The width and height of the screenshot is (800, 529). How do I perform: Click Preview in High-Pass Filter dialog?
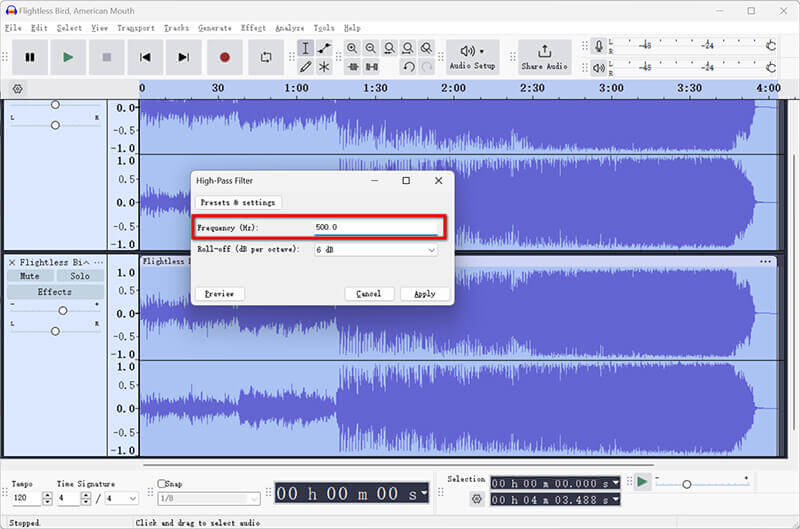tap(219, 294)
